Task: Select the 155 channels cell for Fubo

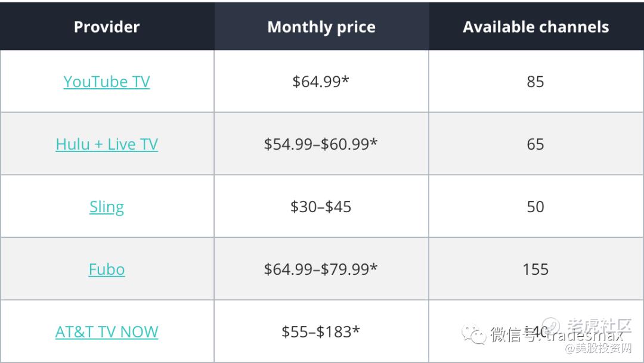Action: point(535,269)
